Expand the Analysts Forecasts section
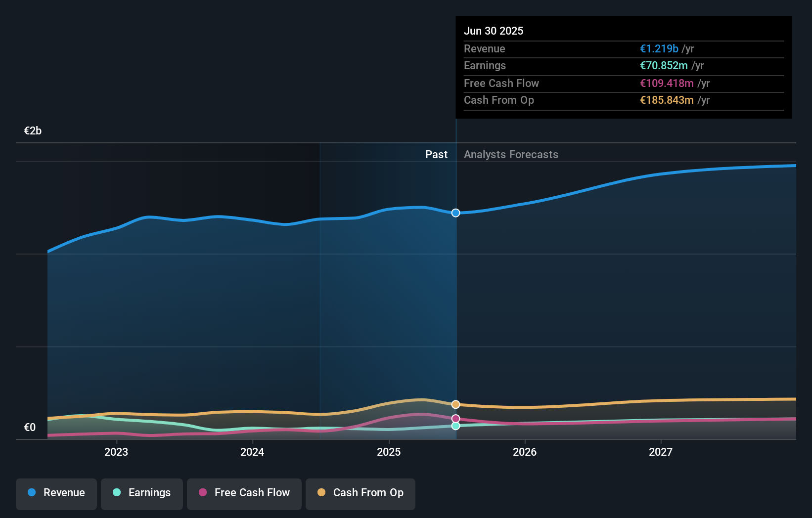 click(x=511, y=154)
